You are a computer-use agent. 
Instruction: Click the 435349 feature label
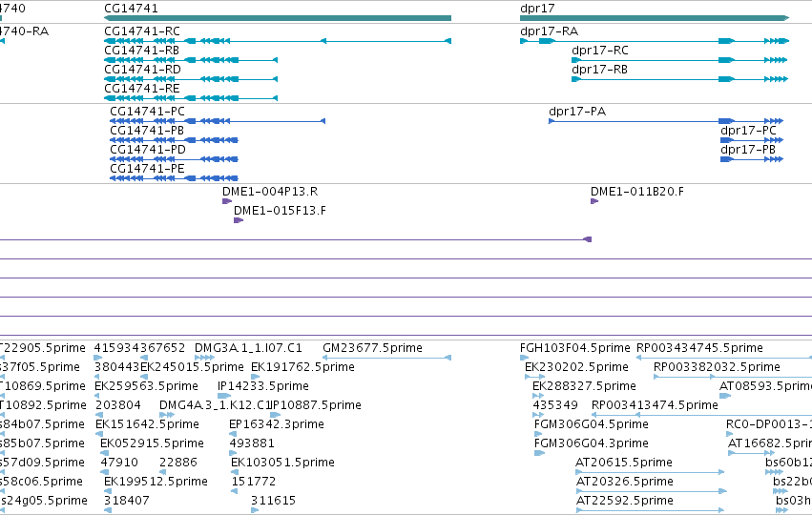pos(555,405)
